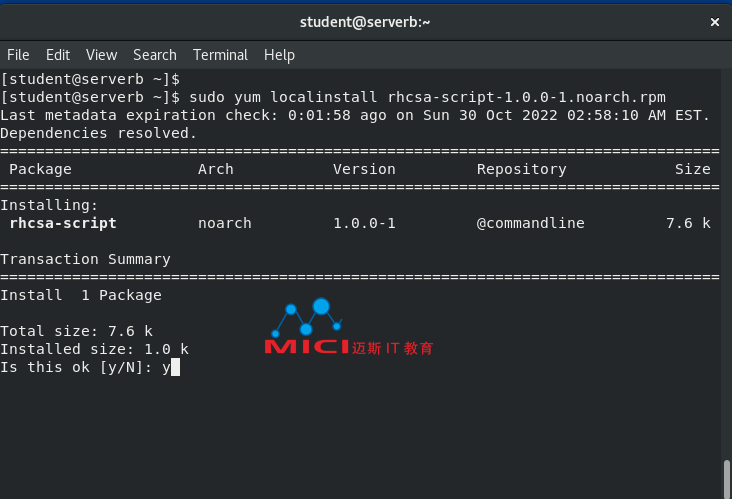732x499 pixels.
Task: Click the 'Installed size: 1.0 k' line
Action: click(x=94, y=349)
